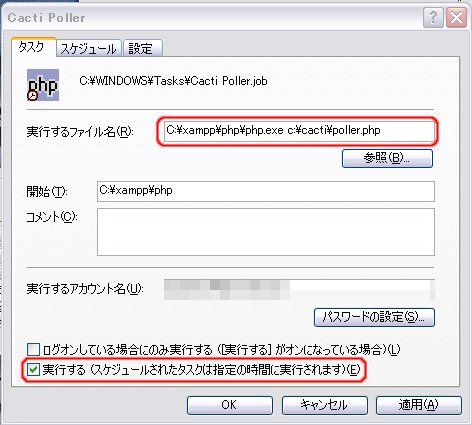Viewport: 472px width, 425px height.
Task: Click the Cacti Poller title bar
Action: [213, 17]
